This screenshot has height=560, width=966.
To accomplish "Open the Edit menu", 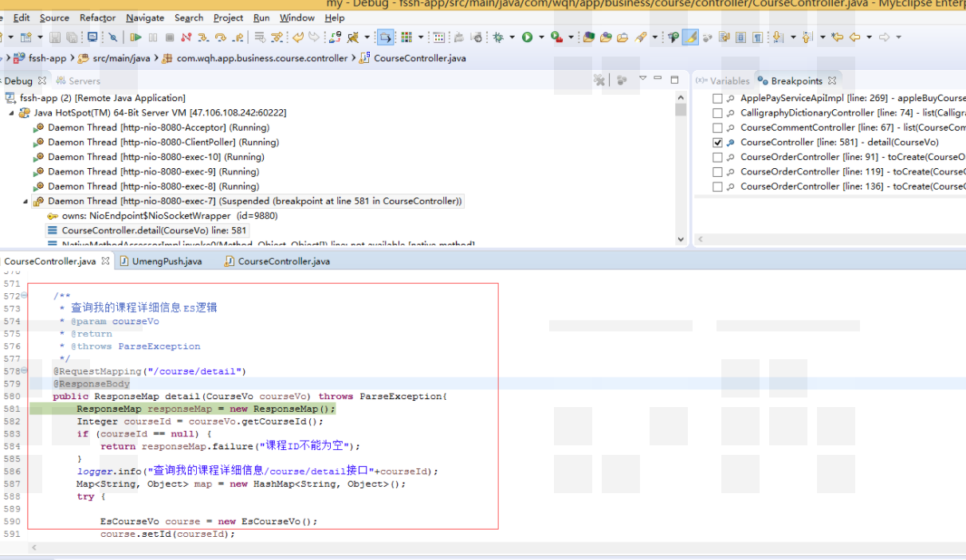I will 22,18.
